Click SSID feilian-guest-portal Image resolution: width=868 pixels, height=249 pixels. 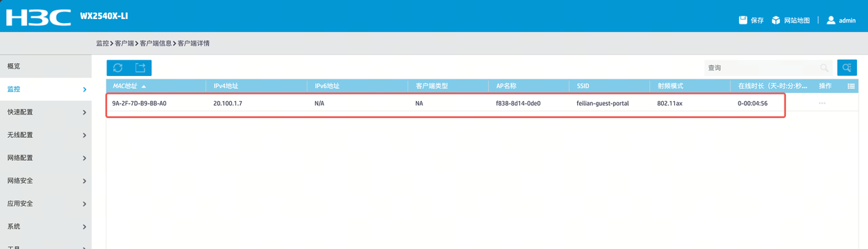(x=603, y=104)
